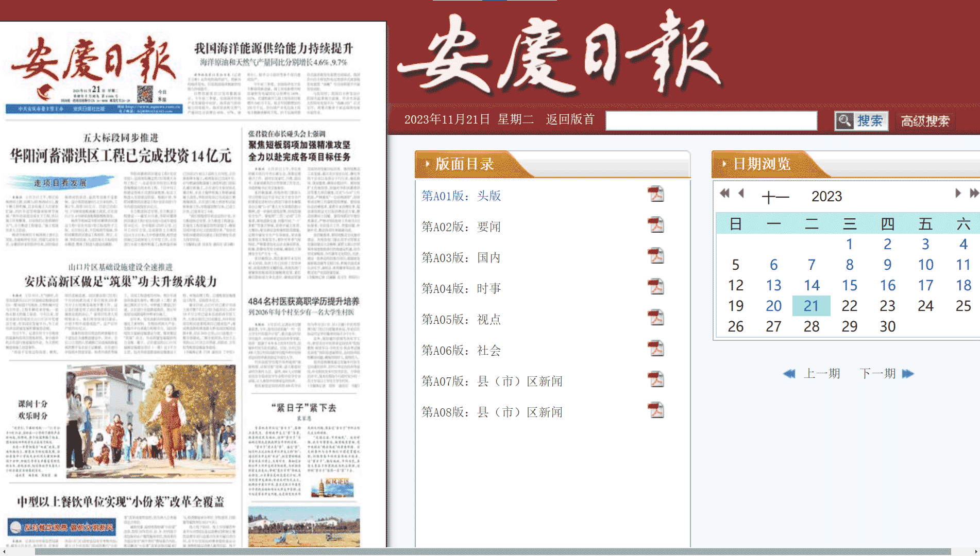This screenshot has width=980, height=556.
Task: Open article 安庆高新区做足“筑巢”功夫升级承载力
Action: (121, 282)
